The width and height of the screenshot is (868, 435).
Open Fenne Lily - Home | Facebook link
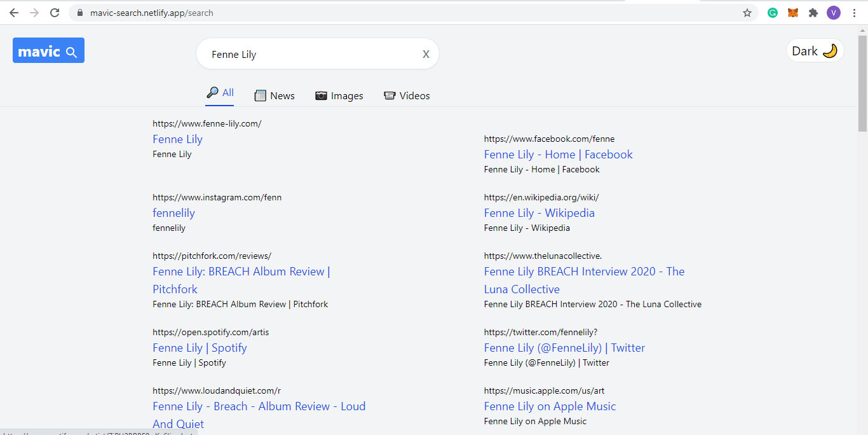point(559,155)
